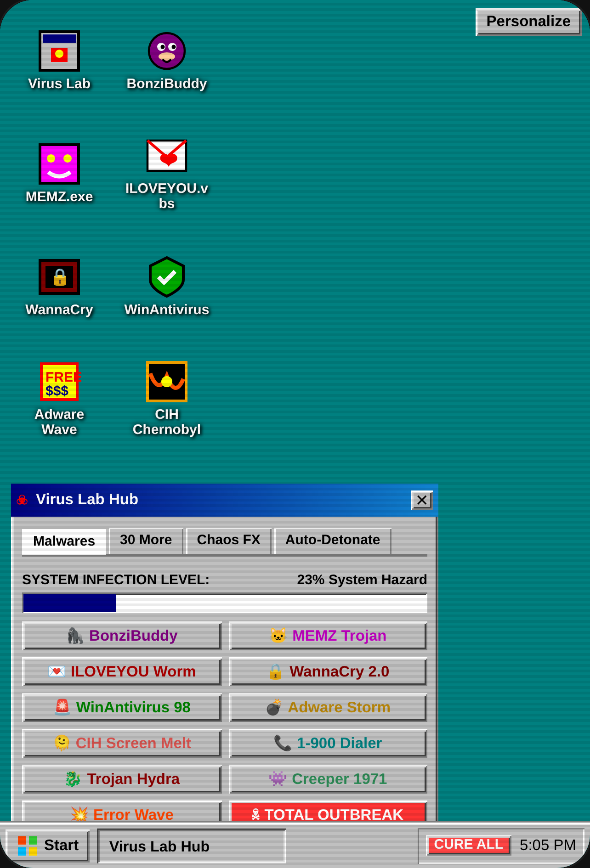Open the 30 More tab
Viewport: 590px width, 868px height.
146,540
